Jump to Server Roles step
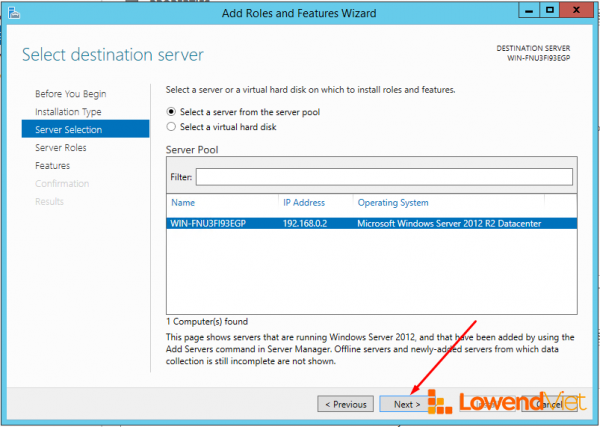 click(x=60, y=148)
